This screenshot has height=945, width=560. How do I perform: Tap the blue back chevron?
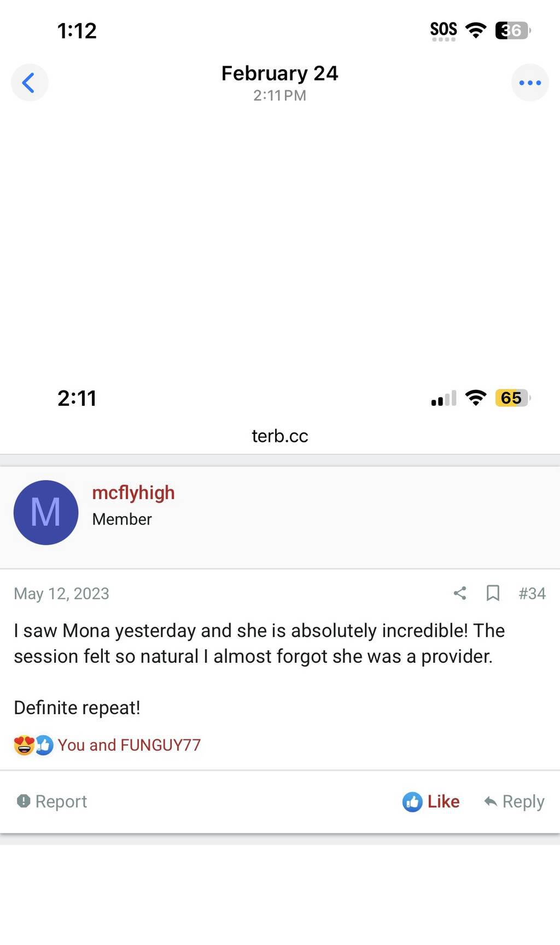click(x=29, y=83)
